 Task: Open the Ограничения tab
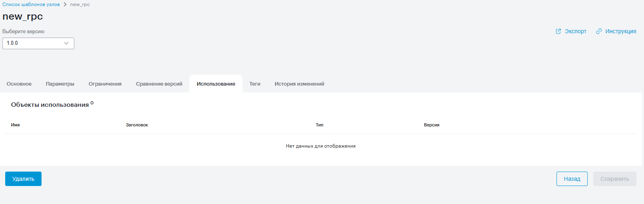pos(105,84)
